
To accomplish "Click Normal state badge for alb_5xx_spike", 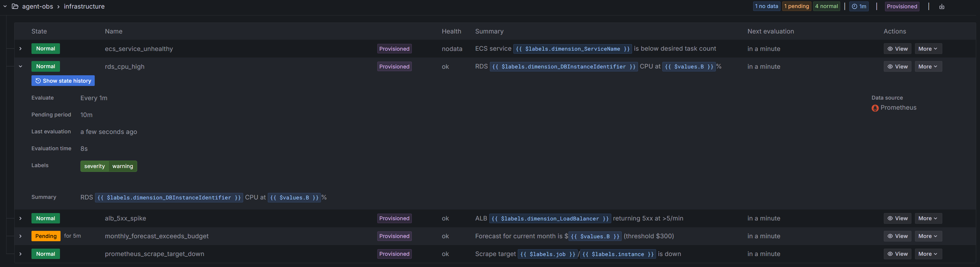I will point(46,218).
